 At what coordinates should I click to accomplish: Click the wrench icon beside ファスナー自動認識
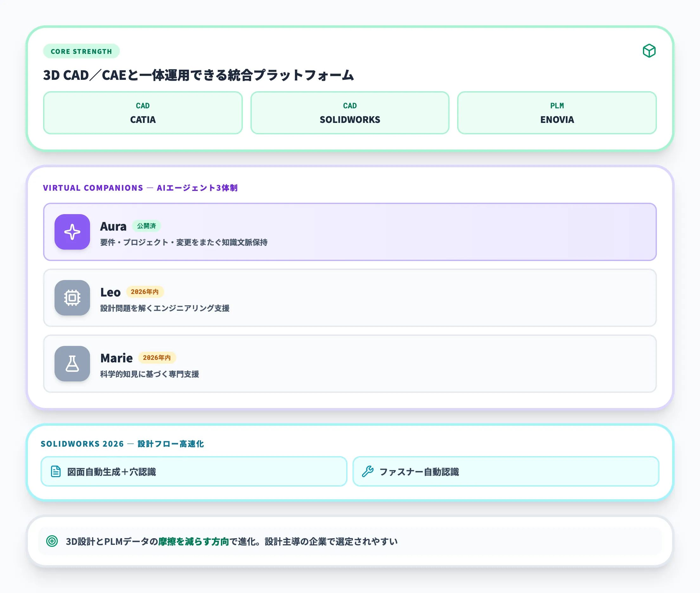pyautogui.click(x=368, y=471)
